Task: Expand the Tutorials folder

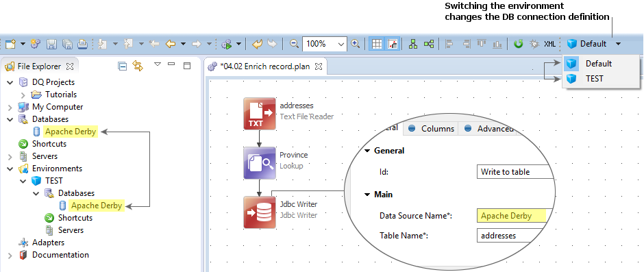Action: point(23,95)
